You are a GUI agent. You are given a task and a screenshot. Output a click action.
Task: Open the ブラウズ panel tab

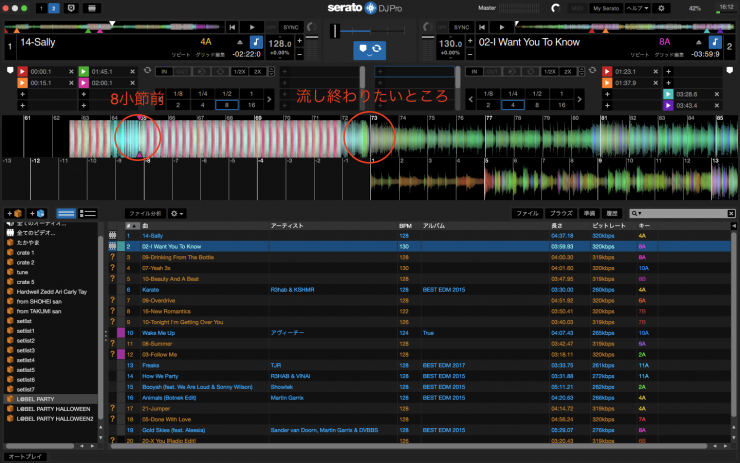coord(561,213)
